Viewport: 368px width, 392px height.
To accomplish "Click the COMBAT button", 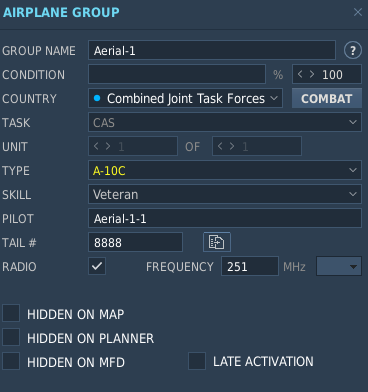I will coord(327,98).
